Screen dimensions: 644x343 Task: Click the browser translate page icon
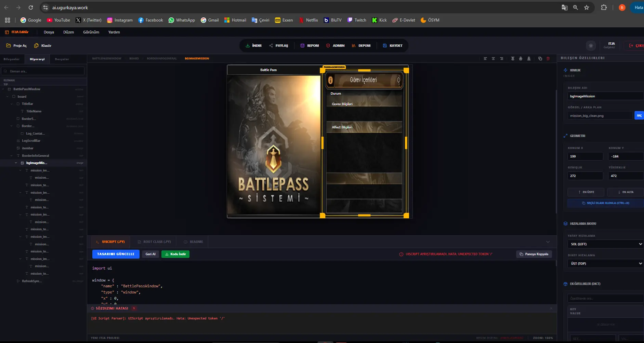[x=565, y=8]
